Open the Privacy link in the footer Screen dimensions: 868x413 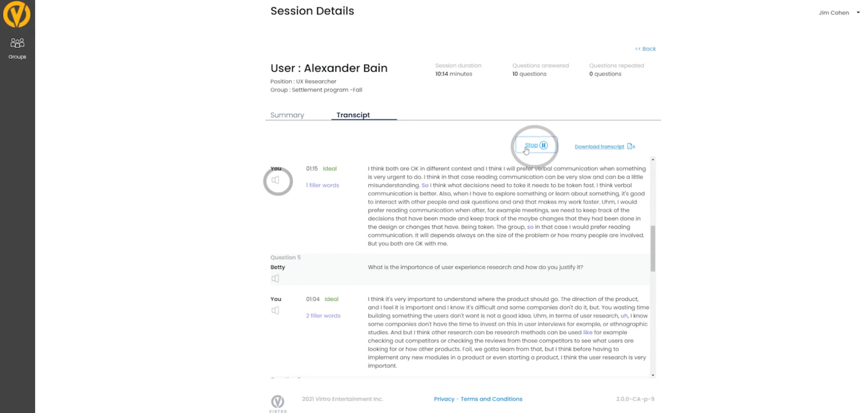444,399
